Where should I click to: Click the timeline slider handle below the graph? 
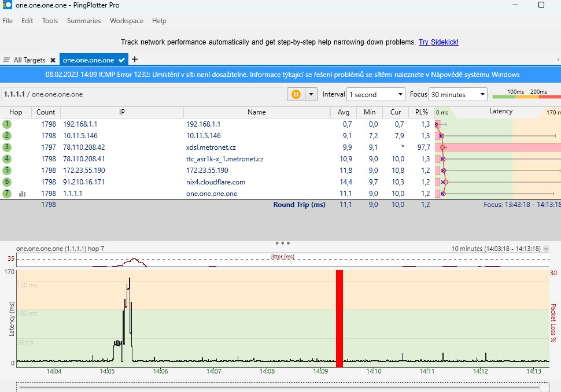tap(543, 386)
